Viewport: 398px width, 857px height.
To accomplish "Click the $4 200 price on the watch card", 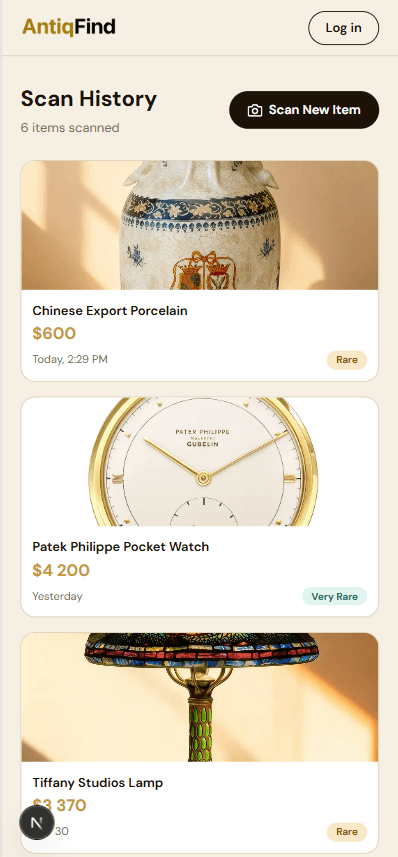I will (x=61, y=570).
